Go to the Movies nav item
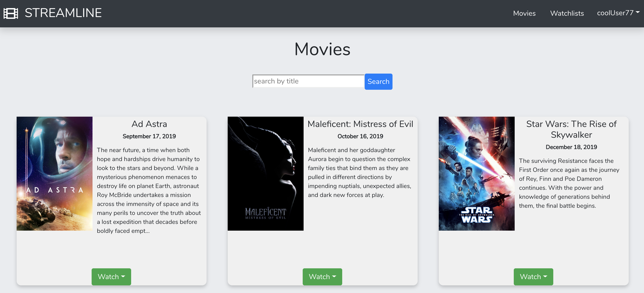 tap(524, 13)
